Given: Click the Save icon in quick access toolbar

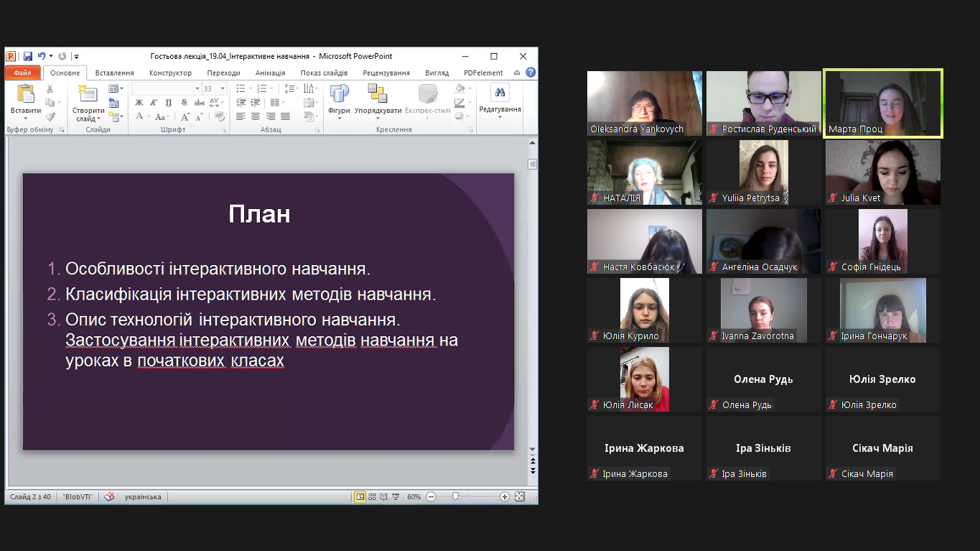Looking at the screenshot, I should point(27,56).
